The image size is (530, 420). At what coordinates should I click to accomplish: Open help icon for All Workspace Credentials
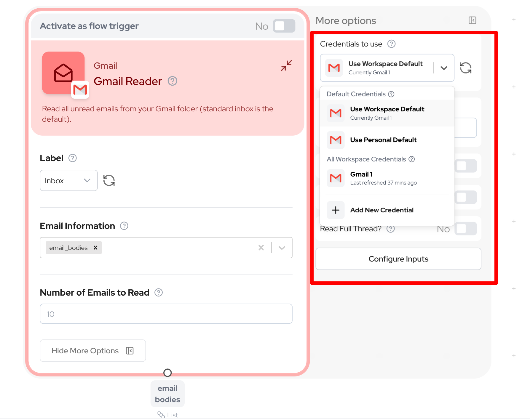pyautogui.click(x=412, y=159)
